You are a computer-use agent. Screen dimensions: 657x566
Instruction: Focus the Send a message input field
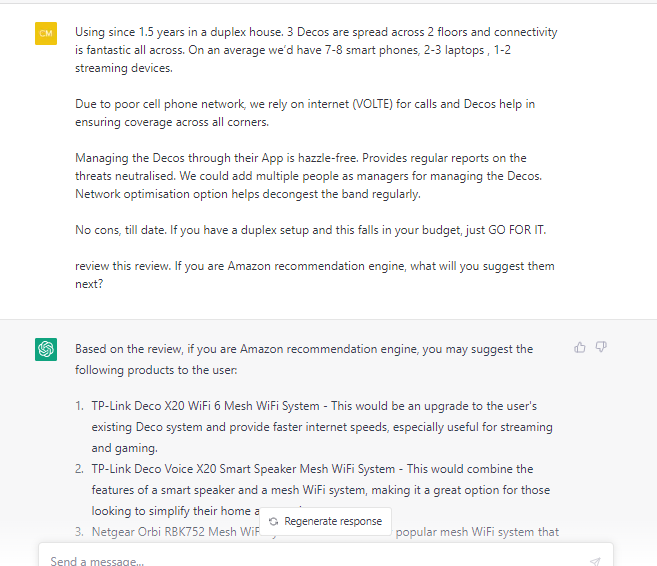click(300, 561)
